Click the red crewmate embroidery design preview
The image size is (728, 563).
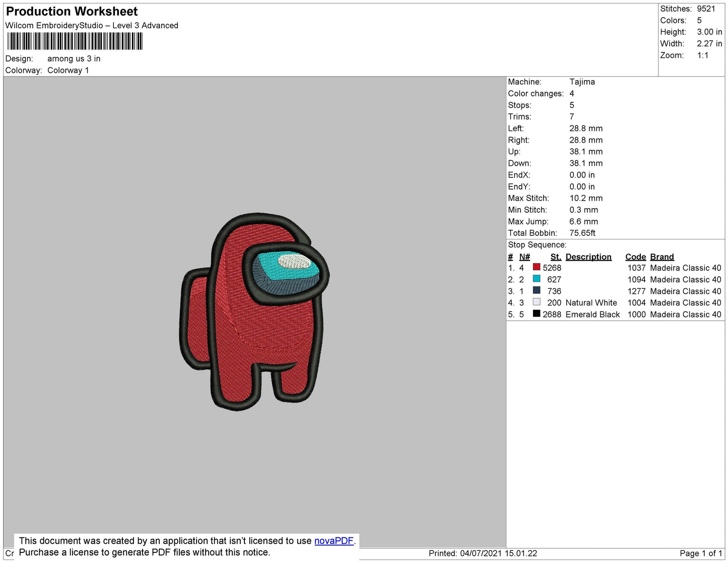pos(254,311)
